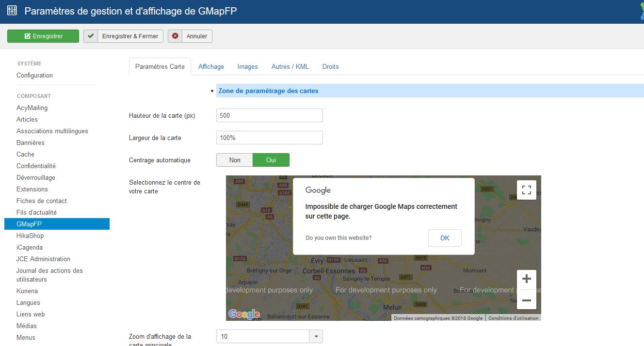Click the Joomla logo in the header
Viewport: 644px width, 346px height.
point(641,11)
